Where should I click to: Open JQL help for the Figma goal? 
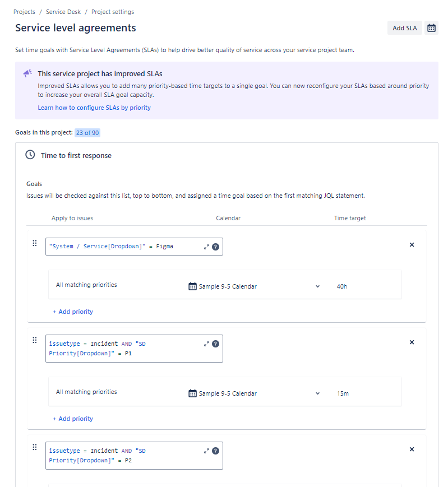click(x=215, y=247)
